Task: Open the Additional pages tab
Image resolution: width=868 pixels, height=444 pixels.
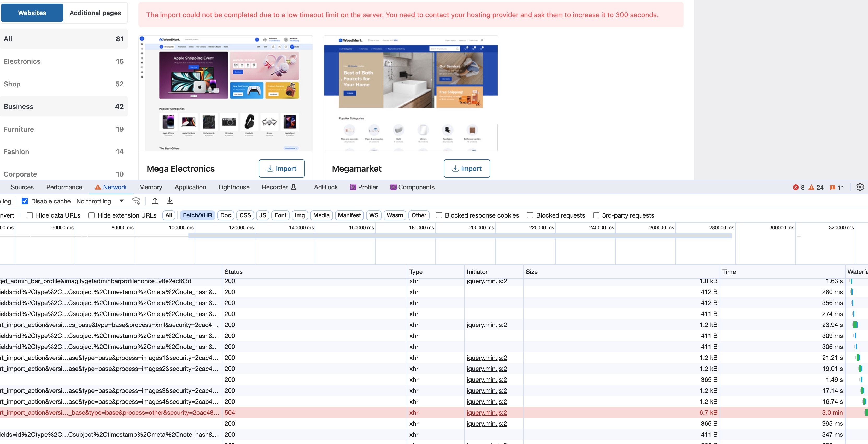Action: pos(95,13)
